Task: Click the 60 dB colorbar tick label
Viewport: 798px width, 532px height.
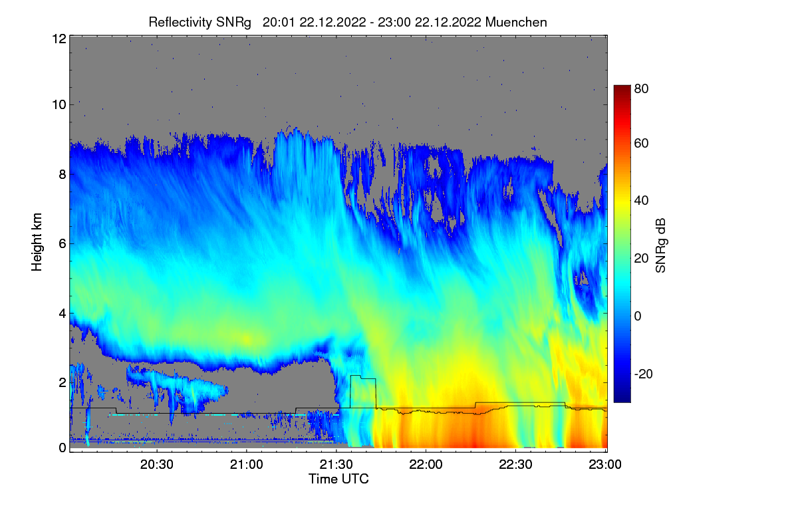Action: tap(641, 144)
